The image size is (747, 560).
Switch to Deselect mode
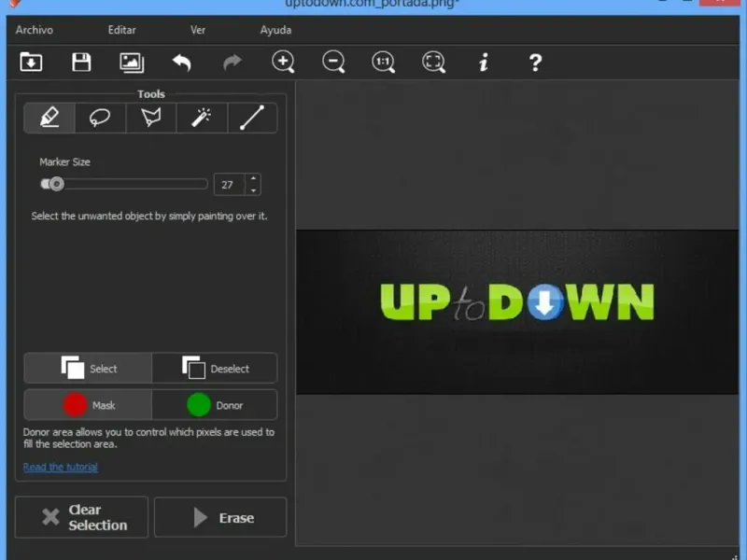click(x=215, y=368)
